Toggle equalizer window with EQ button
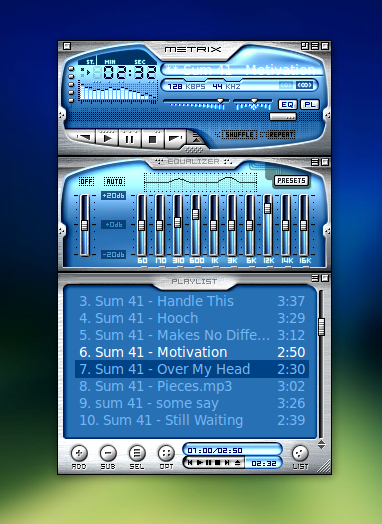The width and height of the screenshot is (382, 524). (x=287, y=105)
